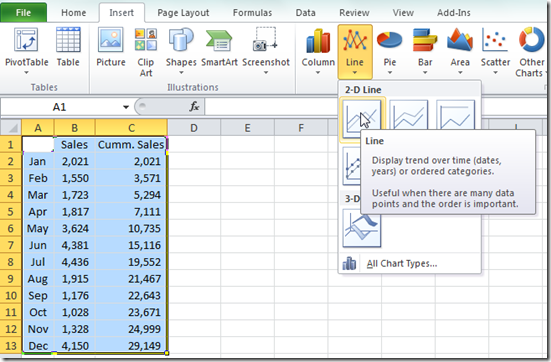Click the Table icon in ribbon
This screenshot has height=362, width=551.
coord(68,47)
